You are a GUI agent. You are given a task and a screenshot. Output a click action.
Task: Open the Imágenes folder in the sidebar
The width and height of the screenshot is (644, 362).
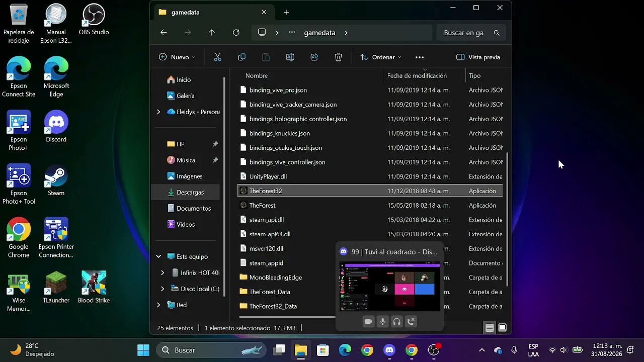(x=189, y=176)
